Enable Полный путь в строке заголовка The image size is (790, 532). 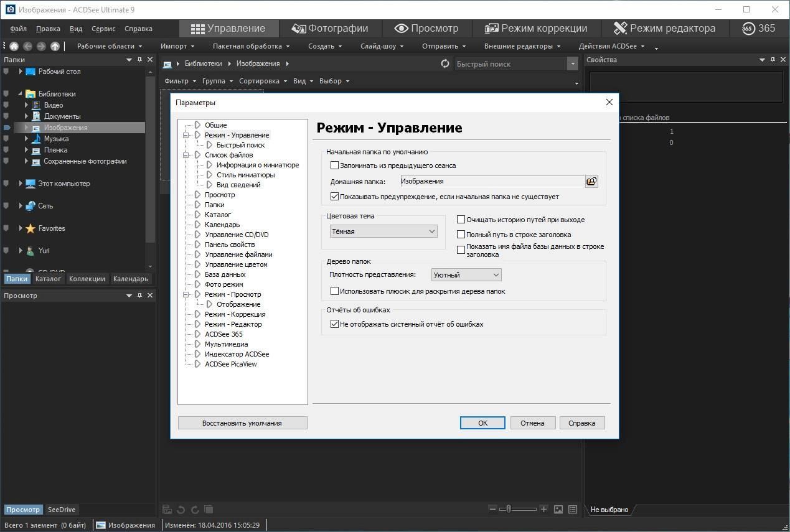click(461, 235)
